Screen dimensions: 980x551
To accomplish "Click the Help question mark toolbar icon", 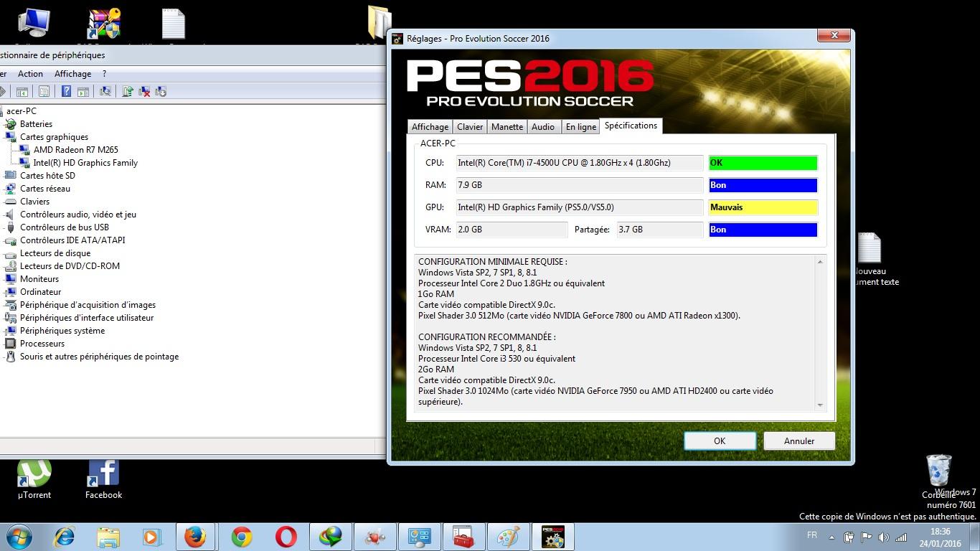I will (66, 91).
